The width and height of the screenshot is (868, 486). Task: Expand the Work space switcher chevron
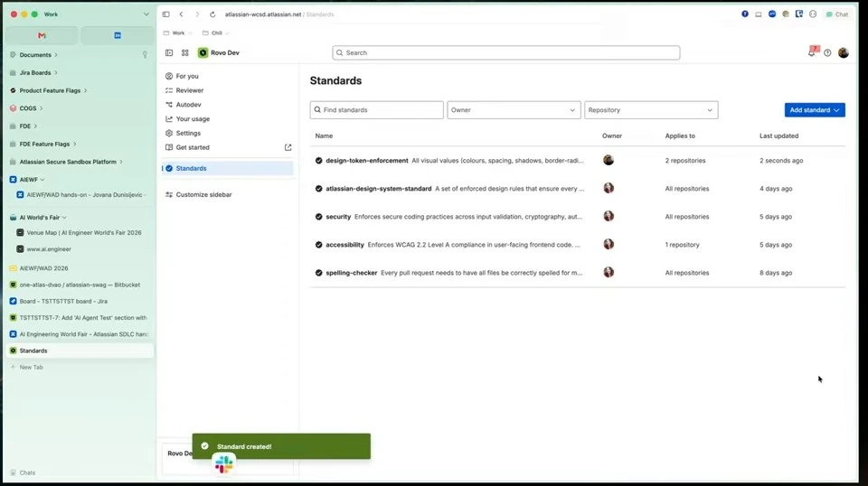pos(146,14)
